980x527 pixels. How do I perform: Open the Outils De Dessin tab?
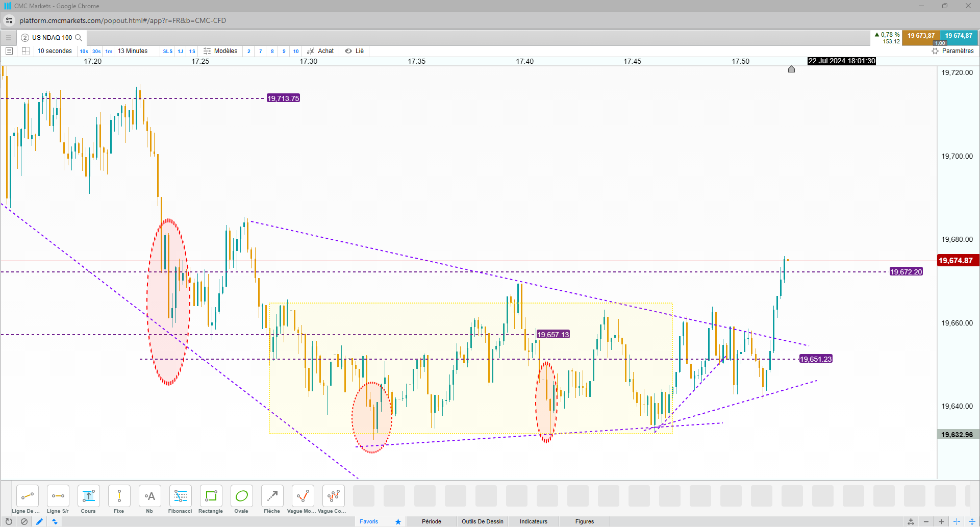click(483, 521)
